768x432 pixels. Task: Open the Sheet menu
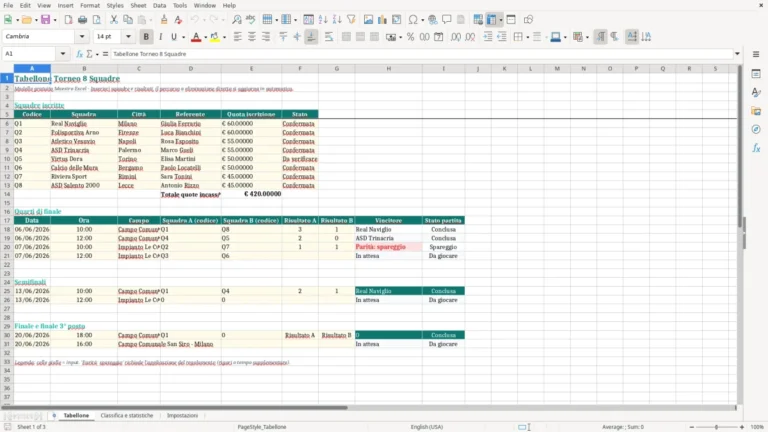138,5
